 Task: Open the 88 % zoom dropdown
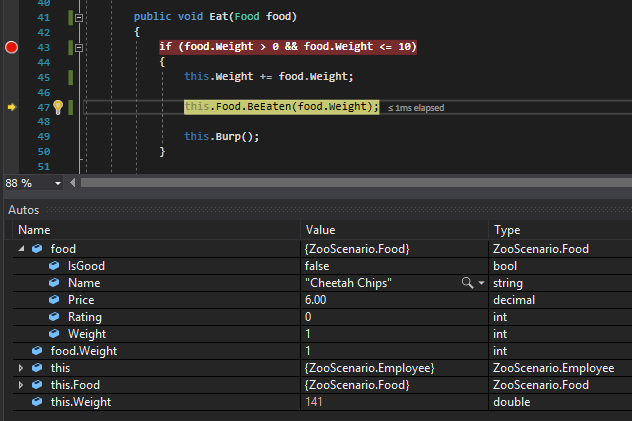(57, 183)
